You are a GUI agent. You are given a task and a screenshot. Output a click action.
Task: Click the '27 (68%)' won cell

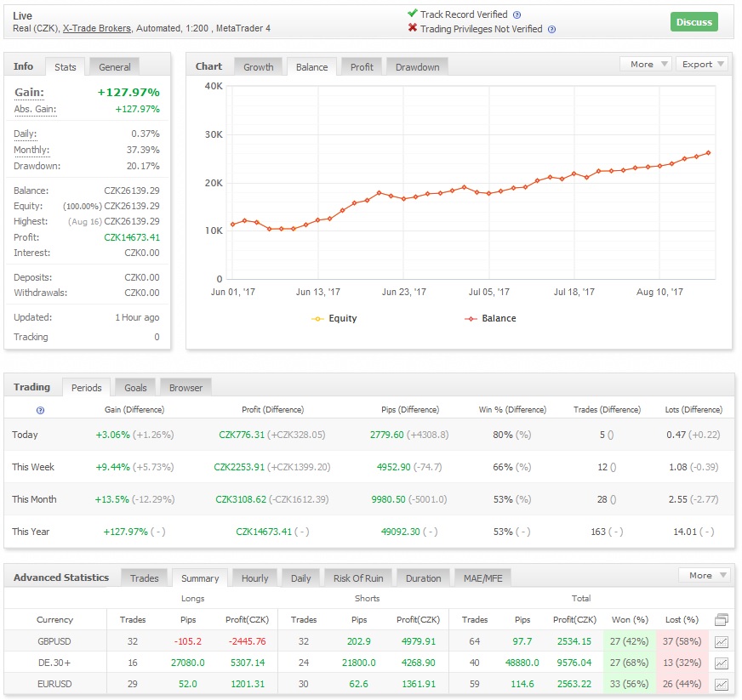[x=630, y=663]
